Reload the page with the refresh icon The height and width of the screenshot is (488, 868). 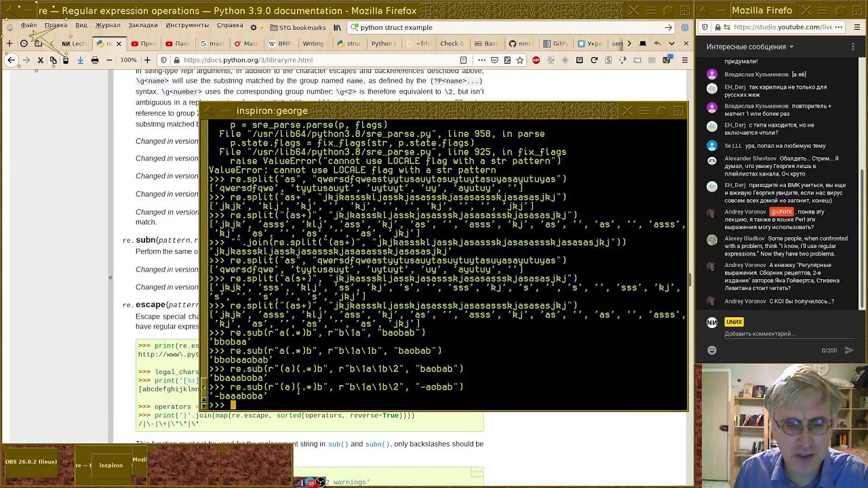click(594, 60)
